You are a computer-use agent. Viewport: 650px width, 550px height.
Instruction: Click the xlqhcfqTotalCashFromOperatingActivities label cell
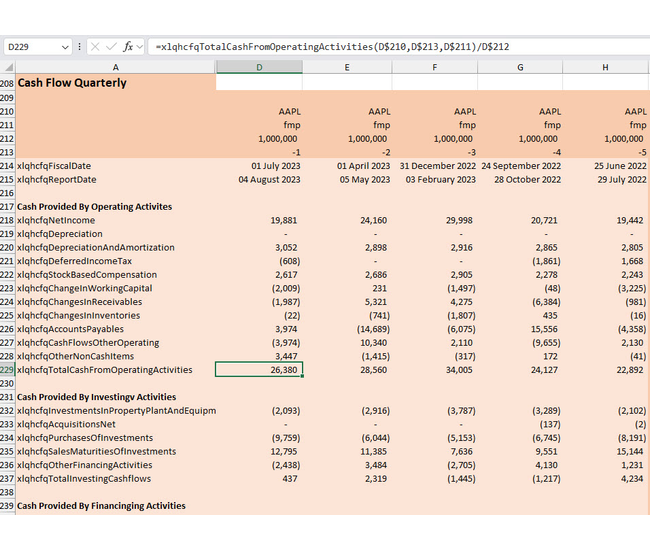tap(116, 370)
